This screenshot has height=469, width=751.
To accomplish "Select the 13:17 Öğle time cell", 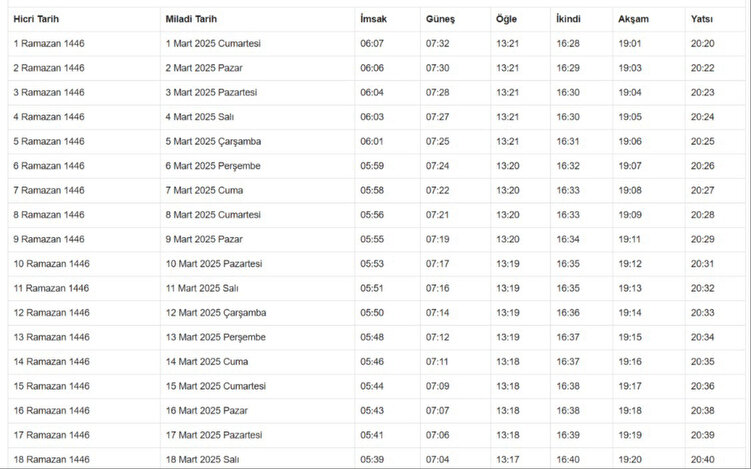I will (507, 459).
